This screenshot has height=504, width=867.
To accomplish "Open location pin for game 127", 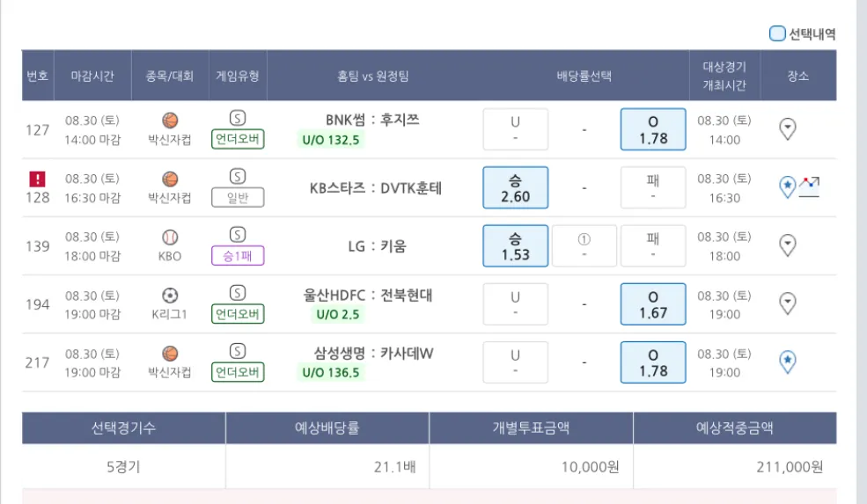I will pos(789,129).
